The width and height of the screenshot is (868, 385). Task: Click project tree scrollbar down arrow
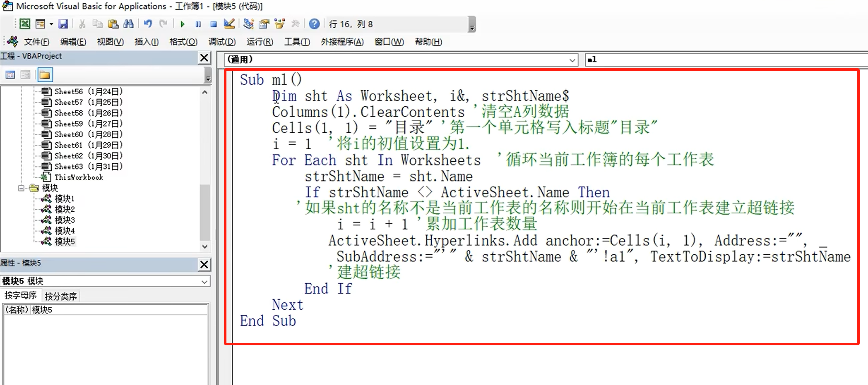(205, 246)
